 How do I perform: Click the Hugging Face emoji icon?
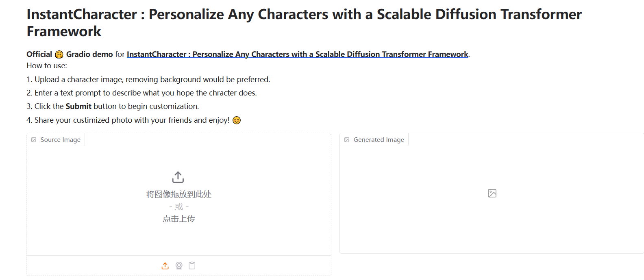tap(59, 54)
